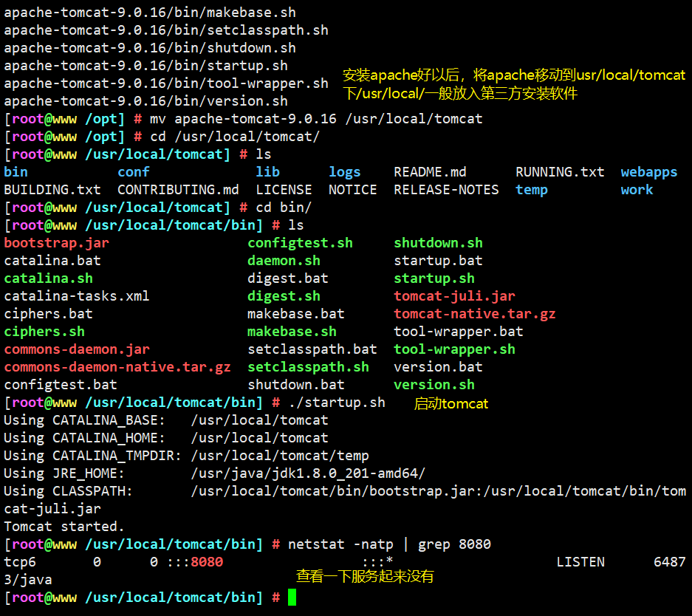The width and height of the screenshot is (692, 616).
Task: Click the BUILDING.txt file name
Action: point(52,190)
